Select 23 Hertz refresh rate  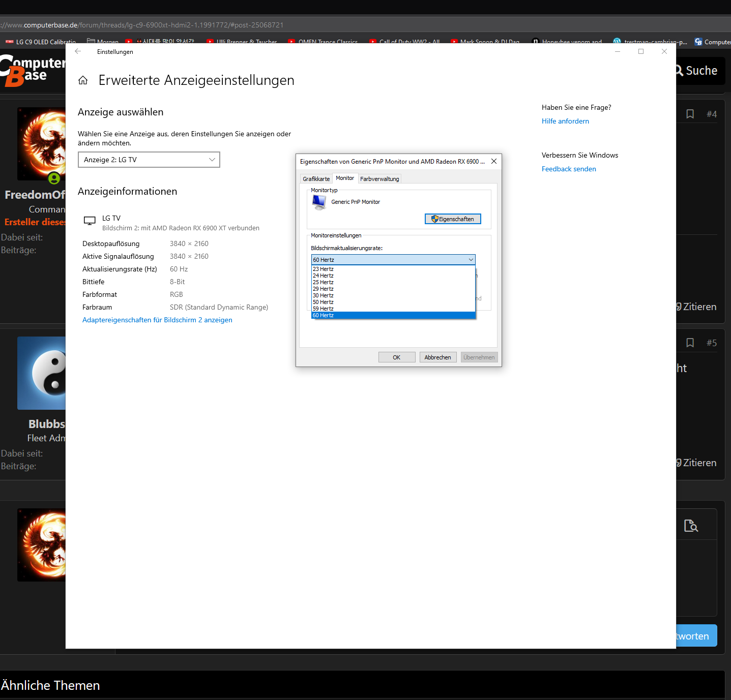[x=393, y=269]
